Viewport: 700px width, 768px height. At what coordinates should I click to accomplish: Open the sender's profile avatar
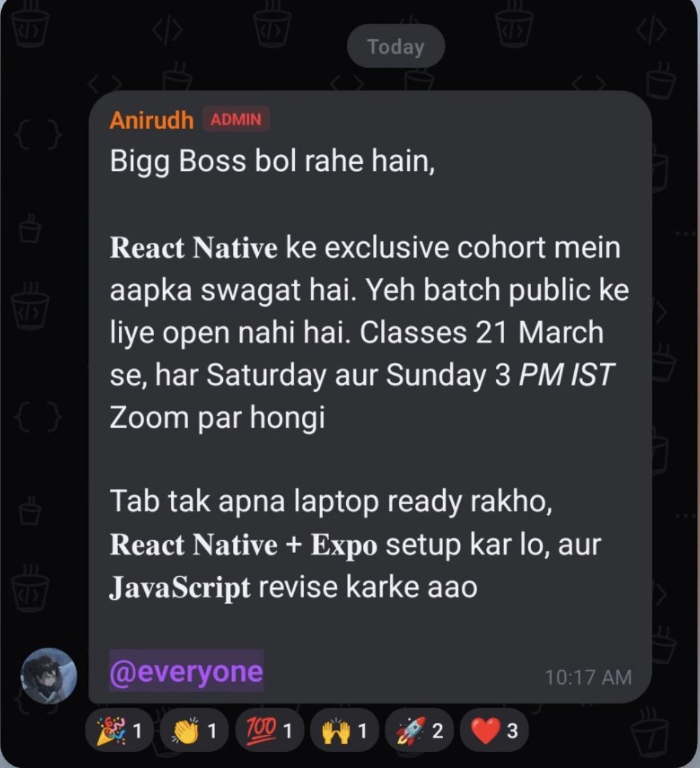pyautogui.click(x=49, y=676)
